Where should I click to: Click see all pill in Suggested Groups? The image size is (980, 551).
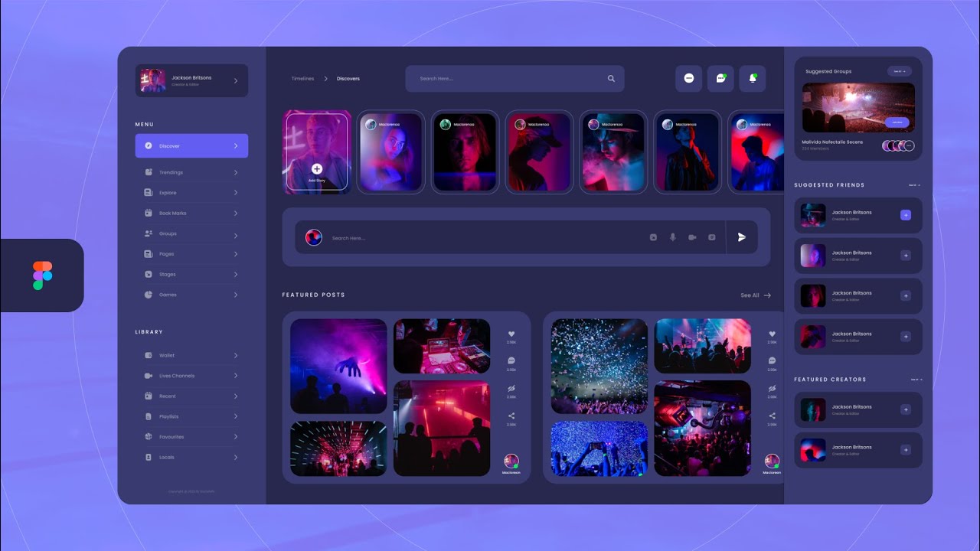[900, 71]
